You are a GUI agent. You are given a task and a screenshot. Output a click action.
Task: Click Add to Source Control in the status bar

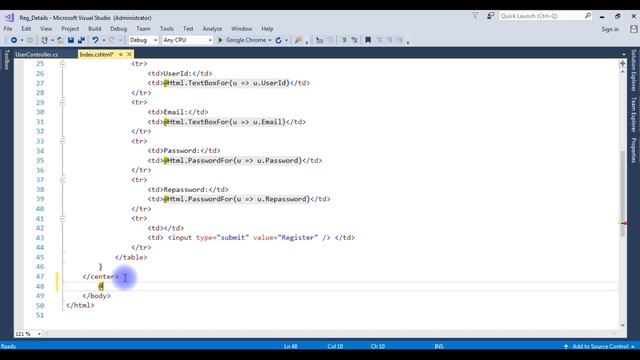click(600, 347)
